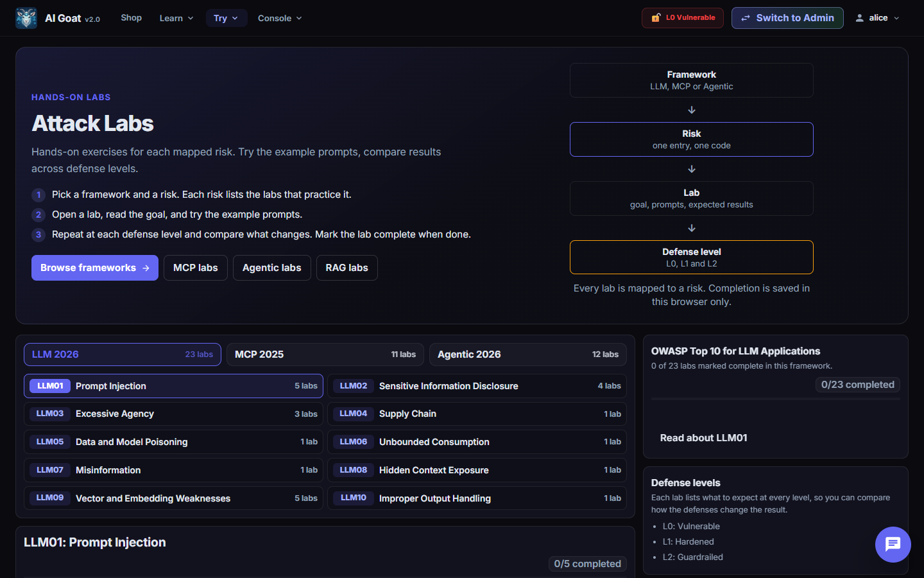Click the 'LLM01: Prompt Injection' section heading
The width and height of the screenshot is (924, 578).
coord(95,543)
